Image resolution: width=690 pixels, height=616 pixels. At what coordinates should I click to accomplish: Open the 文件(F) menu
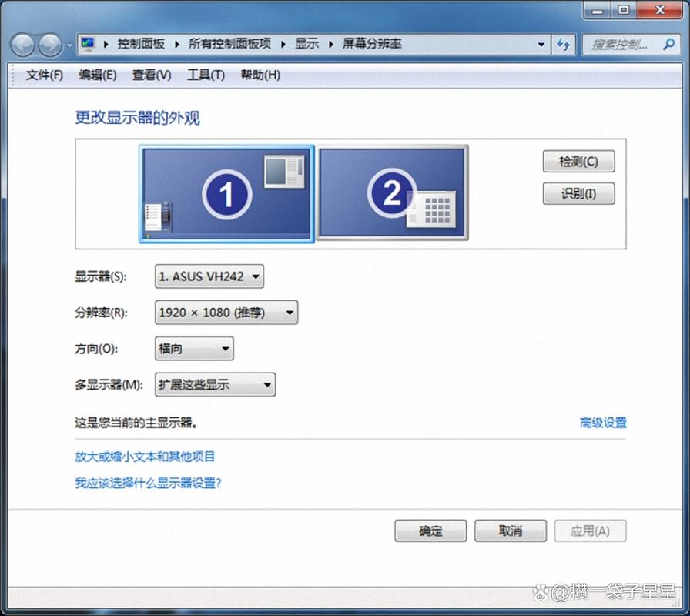[x=44, y=75]
